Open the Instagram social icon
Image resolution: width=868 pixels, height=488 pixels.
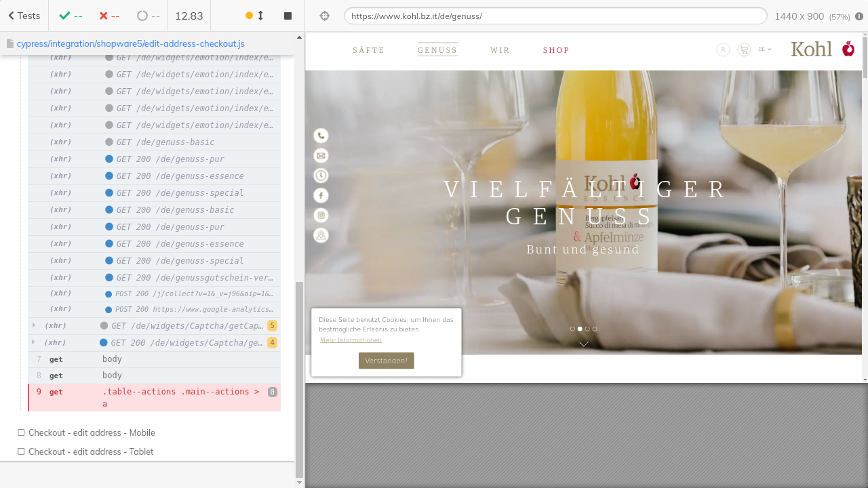coord(321,216)
